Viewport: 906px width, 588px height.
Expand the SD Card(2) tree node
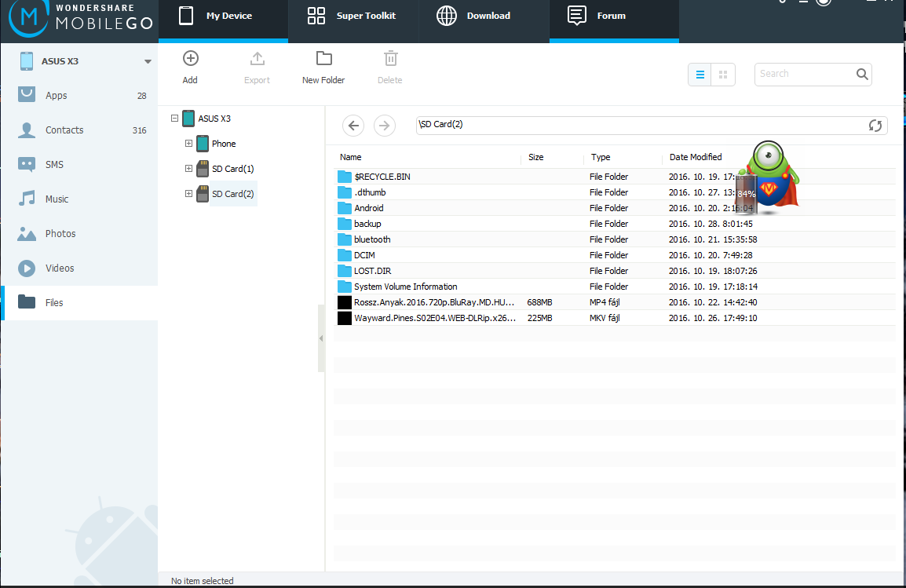point(188,193)
